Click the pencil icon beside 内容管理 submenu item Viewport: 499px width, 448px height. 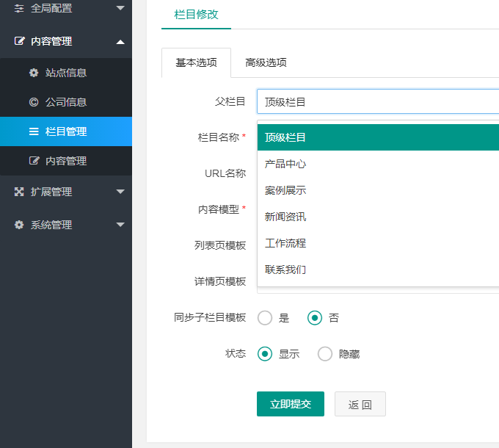pos(33,161)
